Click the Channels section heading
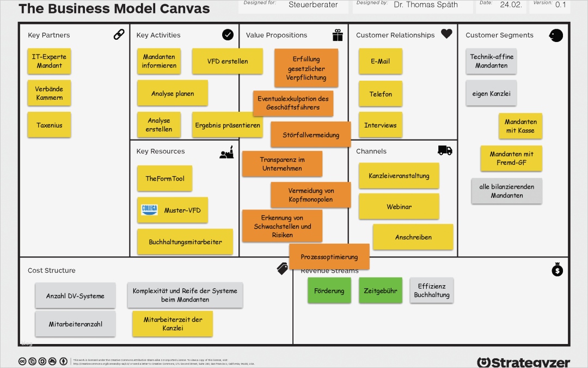The height and width of the screenshot is (368, 588). pos(371,151)
